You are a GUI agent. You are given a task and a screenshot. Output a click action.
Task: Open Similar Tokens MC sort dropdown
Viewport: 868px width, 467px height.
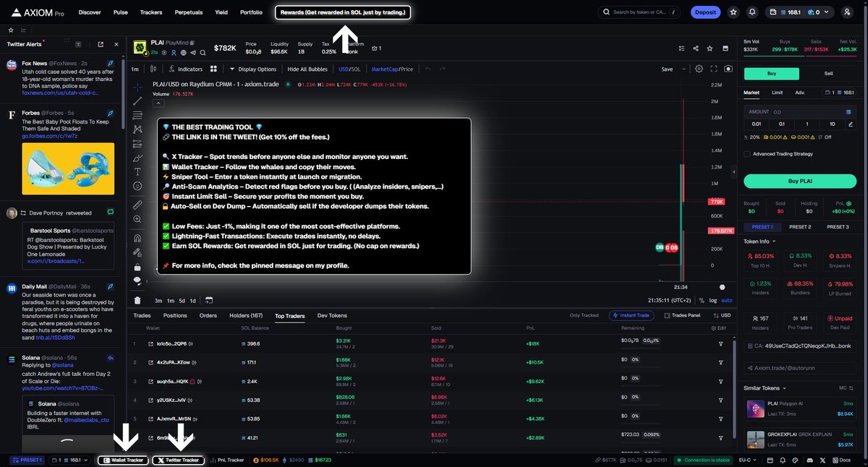846,388
